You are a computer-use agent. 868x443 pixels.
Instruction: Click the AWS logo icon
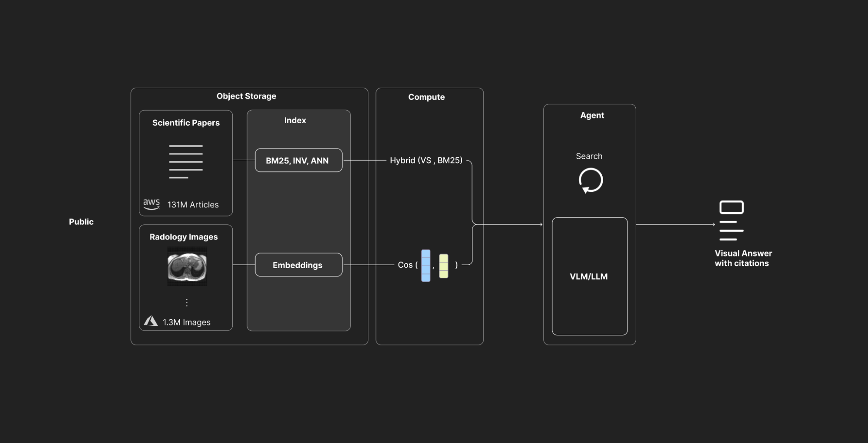click(152, 204)
